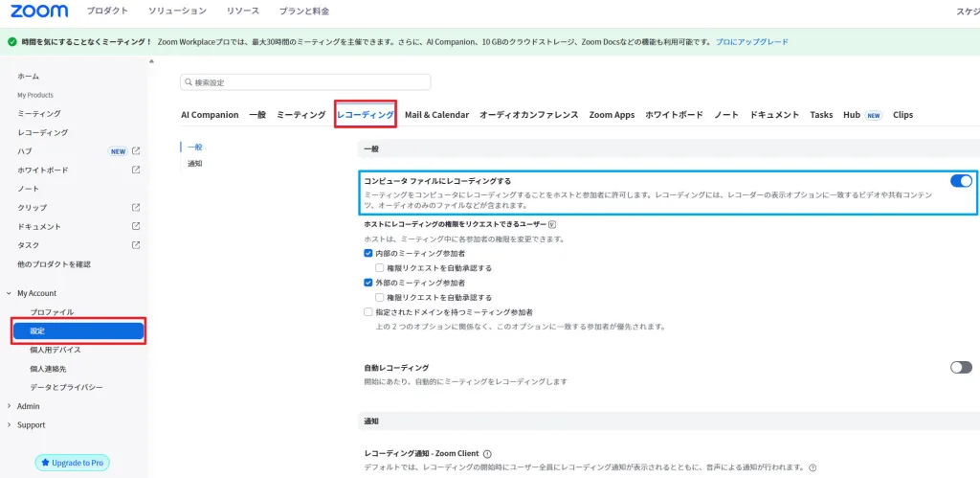Open external link icon beside ホワイトボード

136,170
